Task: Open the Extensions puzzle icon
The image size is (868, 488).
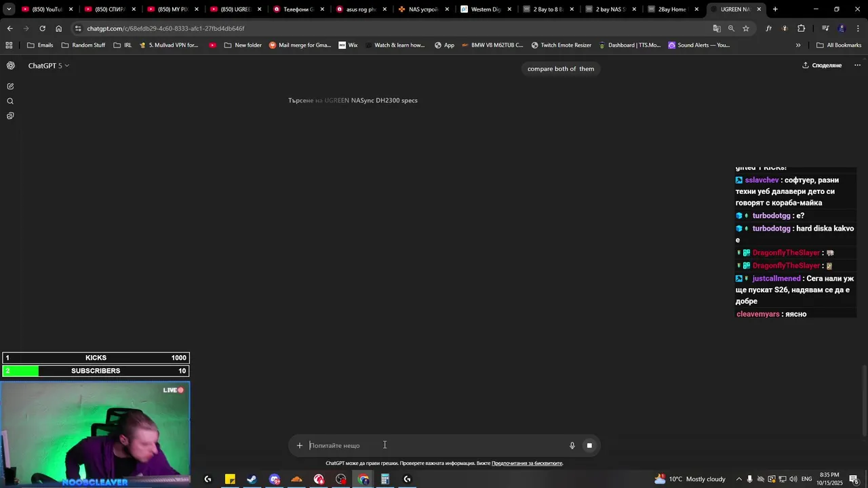Action: [x=801, y=28]
